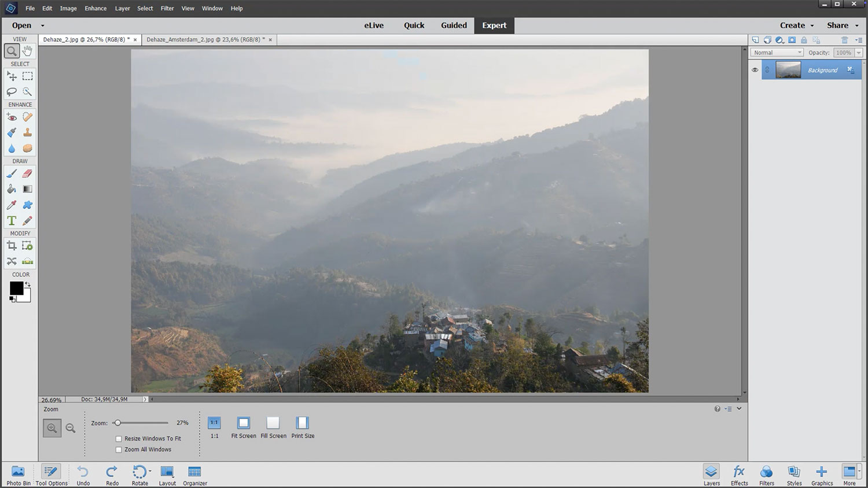Select the Crop tool
This screenshot has height=488, width=868.
(x=12, y=246)
